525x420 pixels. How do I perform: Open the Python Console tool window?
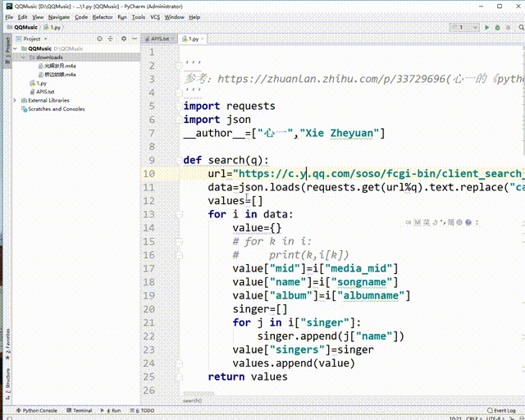tap(37, 410)
